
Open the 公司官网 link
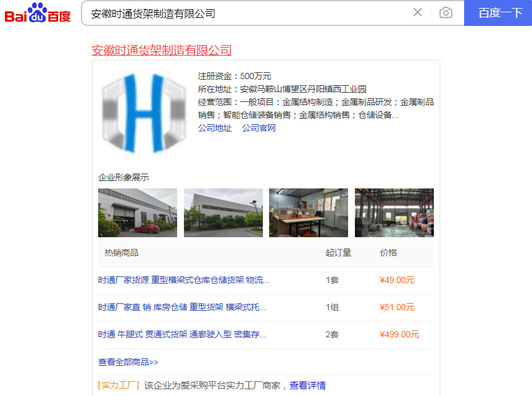(259, 128)
